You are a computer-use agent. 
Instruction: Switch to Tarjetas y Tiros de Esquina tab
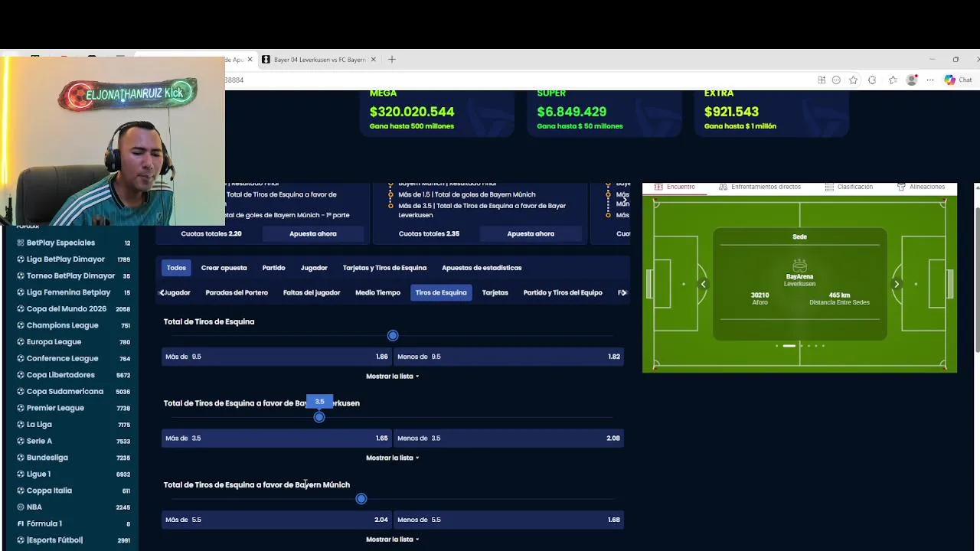(x=384, y=268)
